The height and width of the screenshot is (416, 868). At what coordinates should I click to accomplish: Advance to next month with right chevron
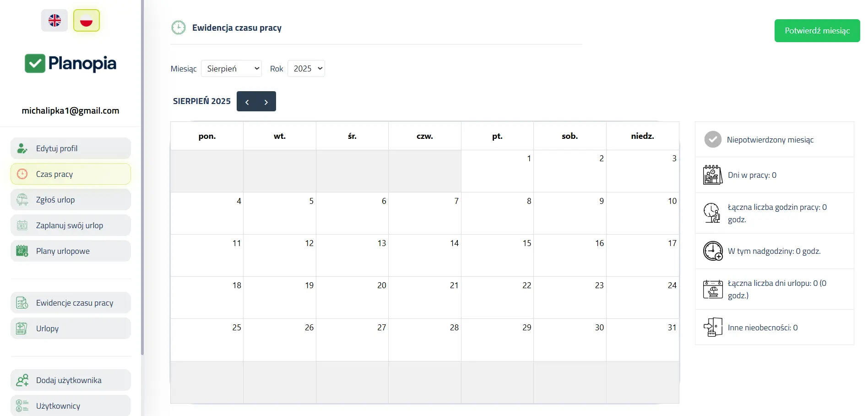(x=266, y=102)
